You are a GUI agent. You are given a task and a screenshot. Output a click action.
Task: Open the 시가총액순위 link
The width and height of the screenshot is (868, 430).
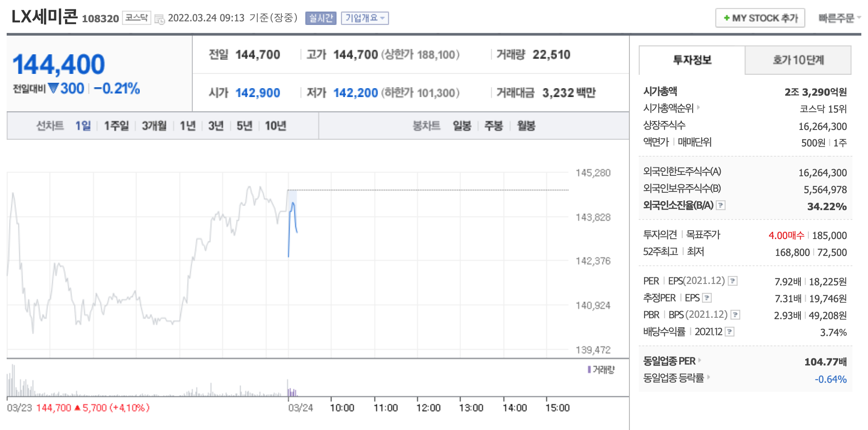[x=669, y=108]
